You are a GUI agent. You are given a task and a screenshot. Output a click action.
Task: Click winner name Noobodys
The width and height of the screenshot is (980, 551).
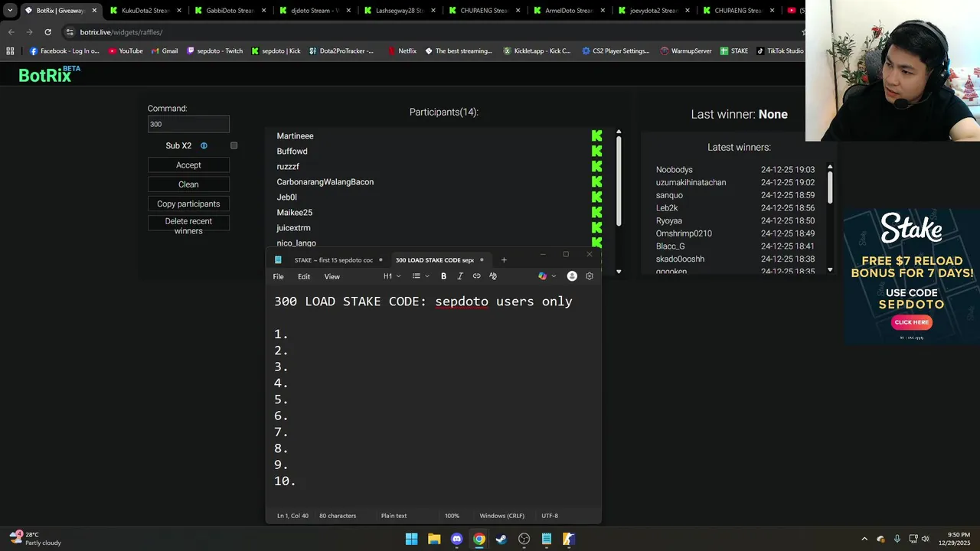coord(674,170)
